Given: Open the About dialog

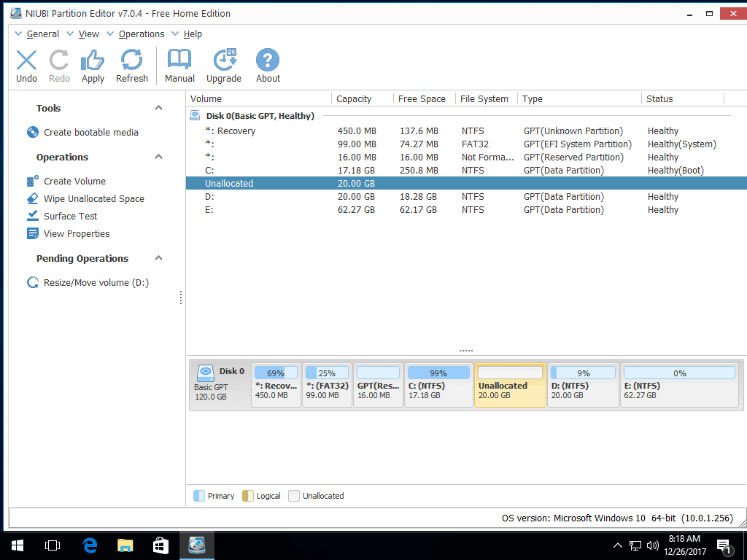Looking at the screenshot, I should pyautogui.click(x=267, y=65).
